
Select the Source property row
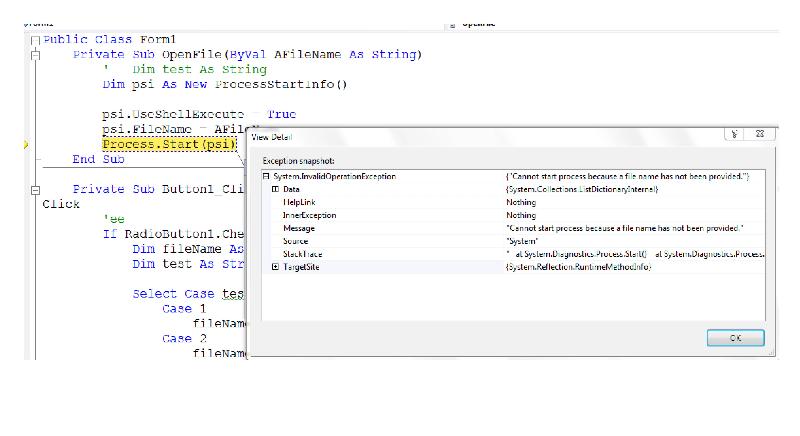[x=513, y=241]
